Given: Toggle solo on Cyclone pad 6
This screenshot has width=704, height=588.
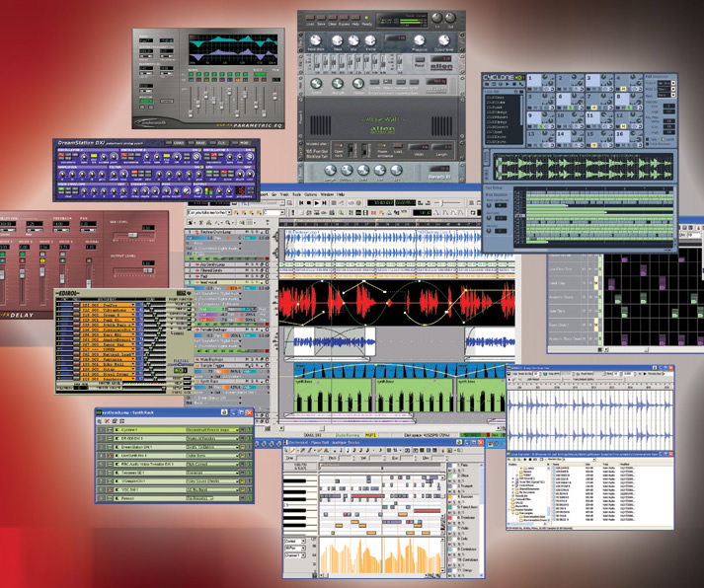Looking at the screenshot, I should click(x=570, y=109).
